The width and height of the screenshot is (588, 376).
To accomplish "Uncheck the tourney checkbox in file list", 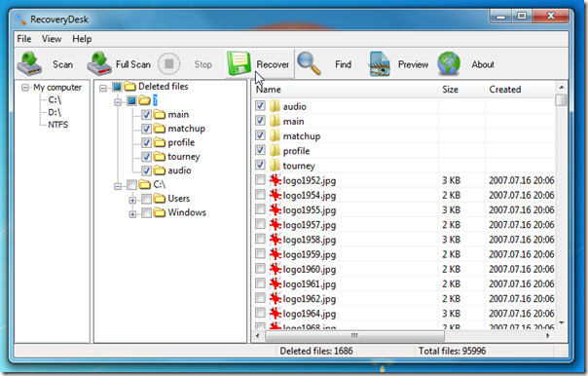I will 260,165.
